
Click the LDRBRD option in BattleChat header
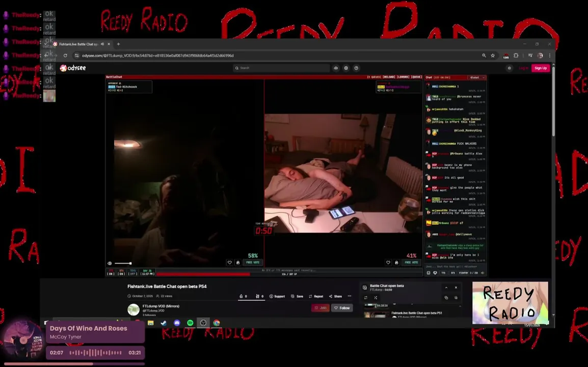click(403, 77)
